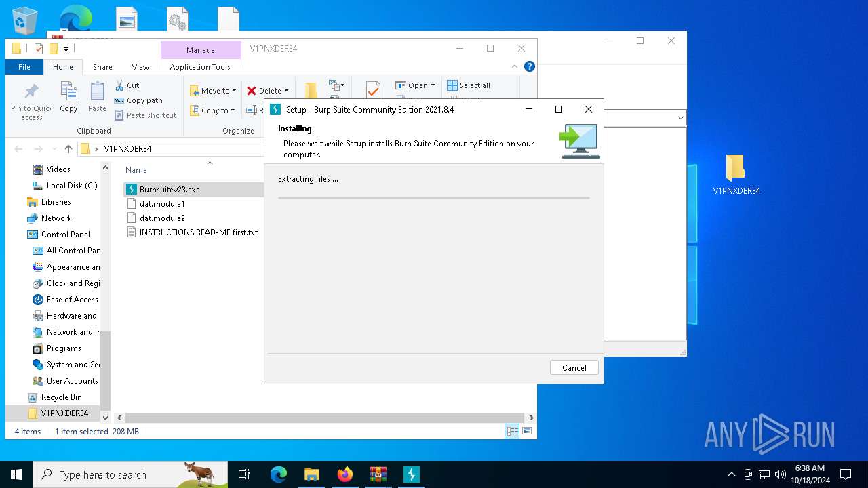Select Network in navigation pane
The width and height of the screenshot is (868, 488).
[56, 218]
